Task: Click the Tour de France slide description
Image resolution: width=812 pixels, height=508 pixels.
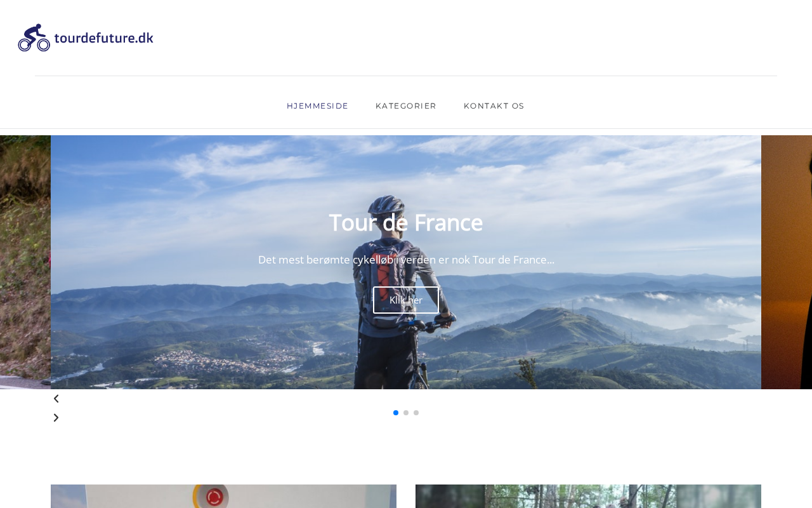Action: (x=406, y=260)
